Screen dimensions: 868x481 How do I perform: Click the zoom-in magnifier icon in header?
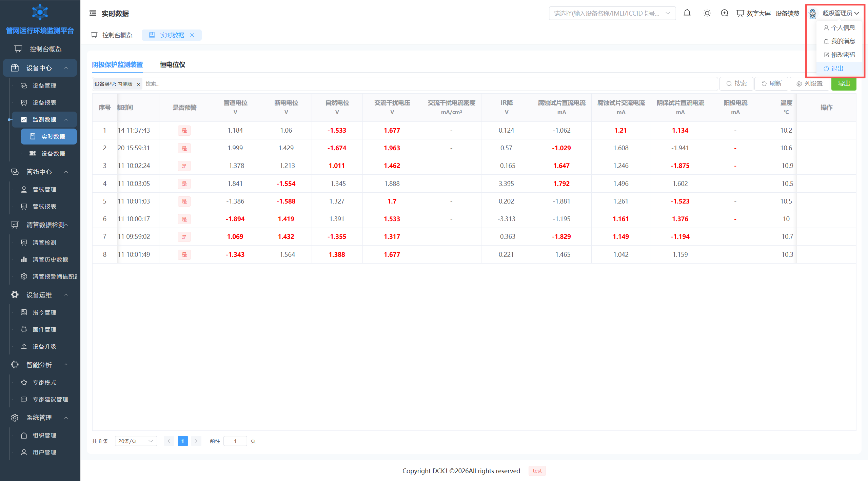pyautogui.click(x=725, y=13)
